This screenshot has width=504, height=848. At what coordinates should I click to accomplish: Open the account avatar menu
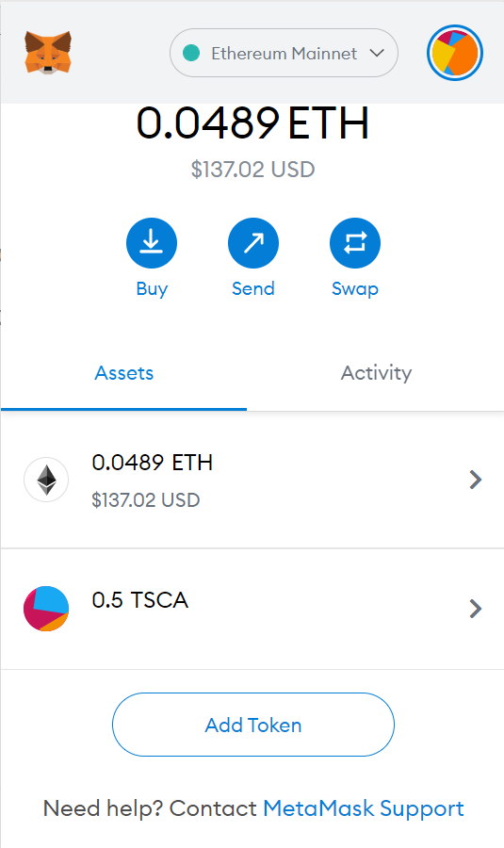pyautogui.click(x=455, y=53)
